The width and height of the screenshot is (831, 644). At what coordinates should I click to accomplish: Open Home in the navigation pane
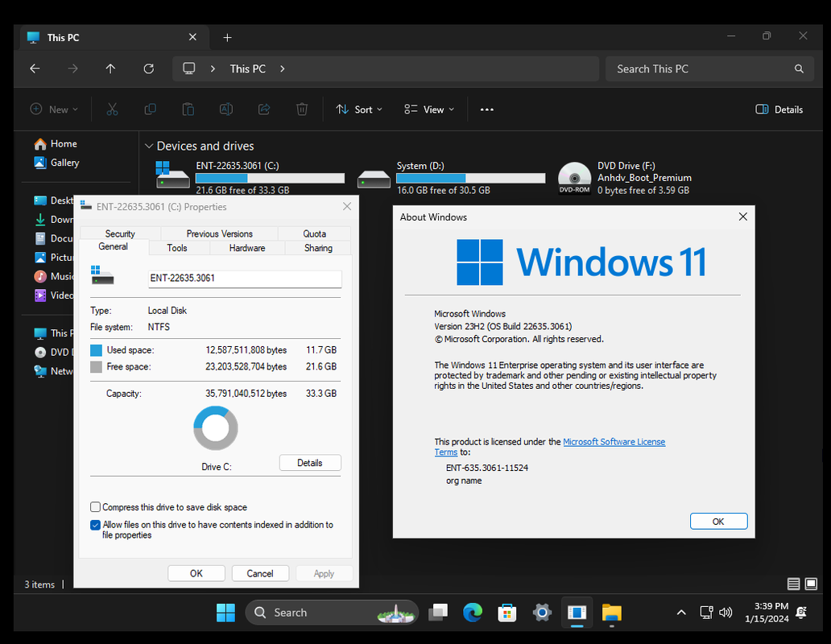coord(56,144)
